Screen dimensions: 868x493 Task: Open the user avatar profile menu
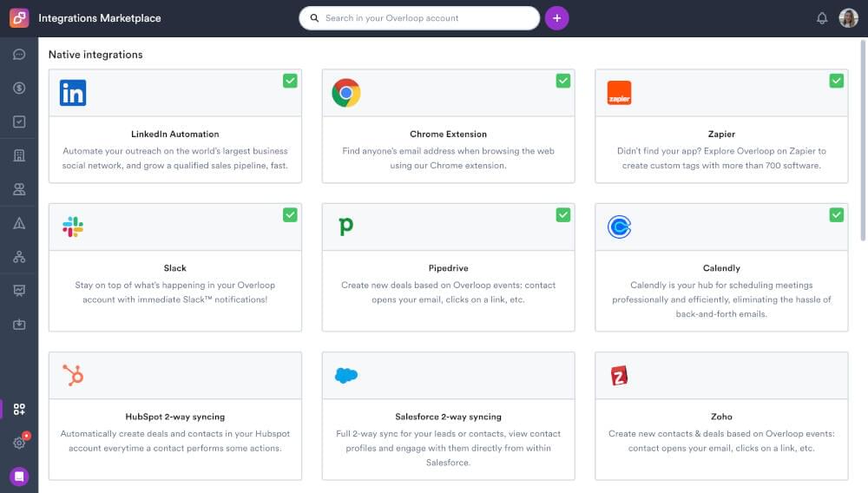pos(848,18)
